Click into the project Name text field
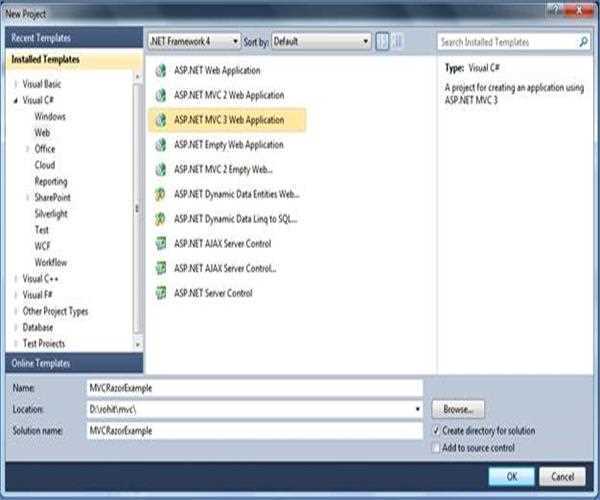Image resolution: width=600 pixels, height=500 pixels. click(253, 388)
